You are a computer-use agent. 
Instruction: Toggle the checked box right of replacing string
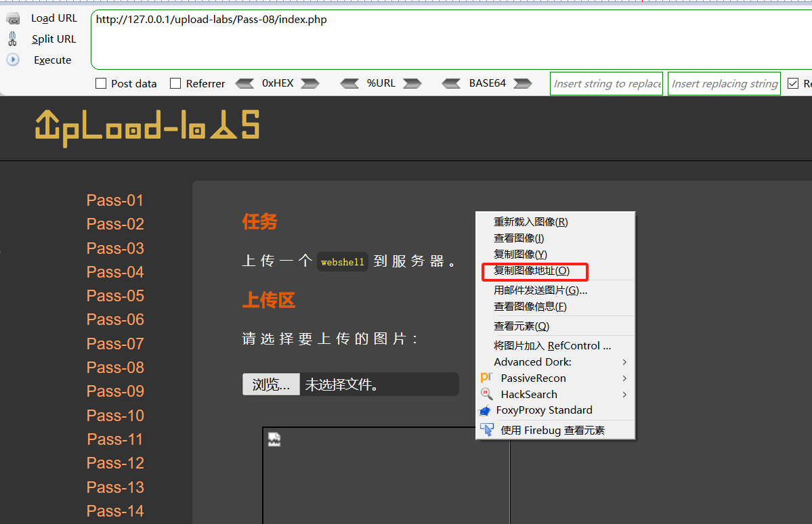pos(793,83)
